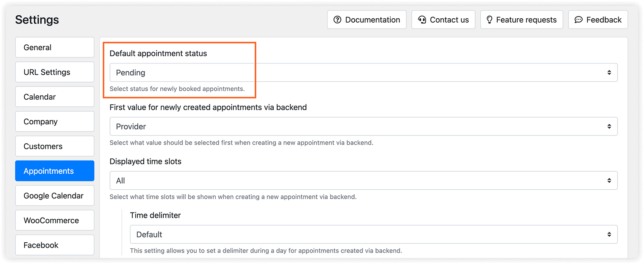Screen dimensions: 644x264
Task: Click the Feedback button
Action: pos(598,20)
